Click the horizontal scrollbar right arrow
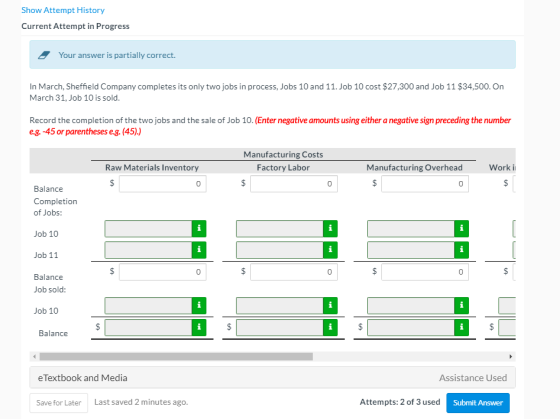 (511, 356)
